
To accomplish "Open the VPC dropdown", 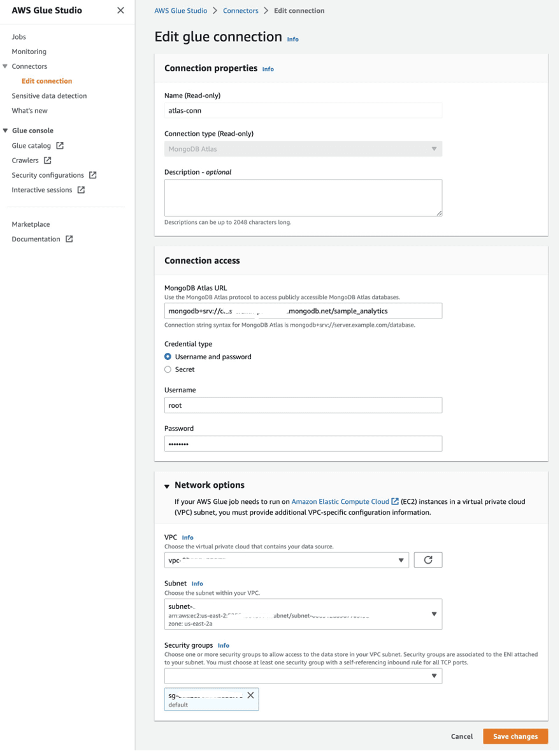I will pyautogui.click(x=286, y=560).
